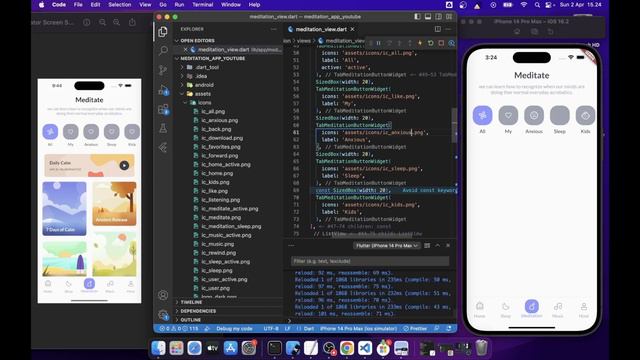Click into the debug console filter field
This screenshot has width=640, height=360.
point(370,261)
